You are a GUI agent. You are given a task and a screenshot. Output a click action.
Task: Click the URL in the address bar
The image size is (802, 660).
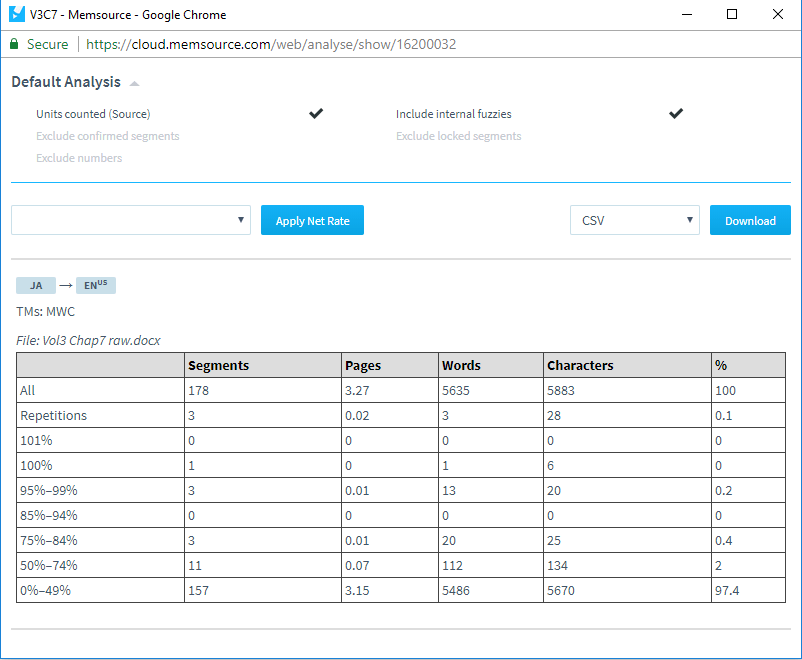pos(272,45)
